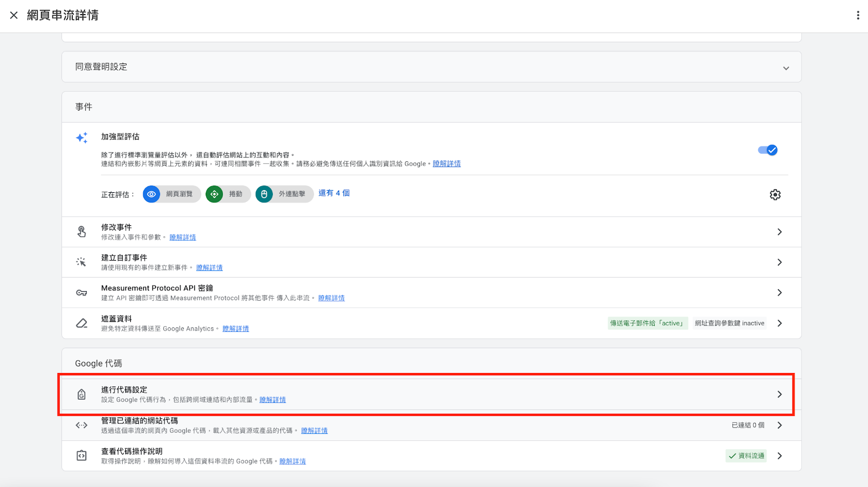Click the 資料流通 status badge

[746, 456]
